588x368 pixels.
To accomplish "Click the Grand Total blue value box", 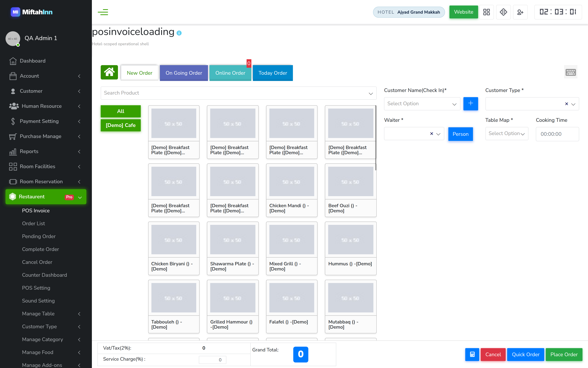I will (301, 354).
